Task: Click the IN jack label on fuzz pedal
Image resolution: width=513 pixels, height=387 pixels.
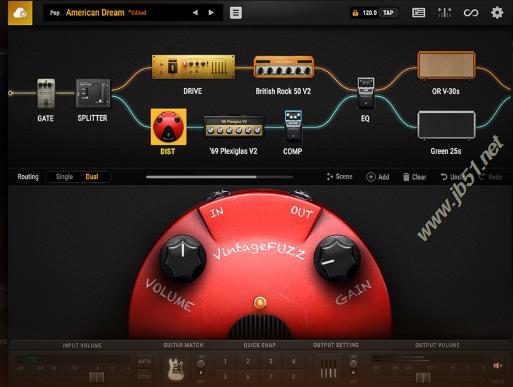Action: pyautogui.click(x=217, y=212)
